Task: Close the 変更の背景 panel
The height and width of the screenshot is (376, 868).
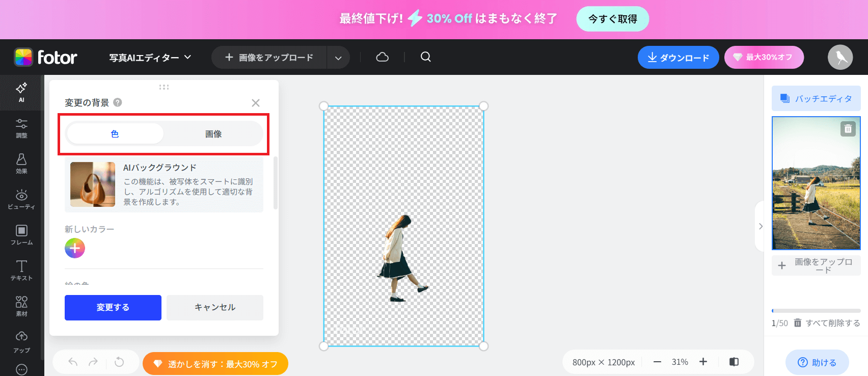Action: (256, 103)
